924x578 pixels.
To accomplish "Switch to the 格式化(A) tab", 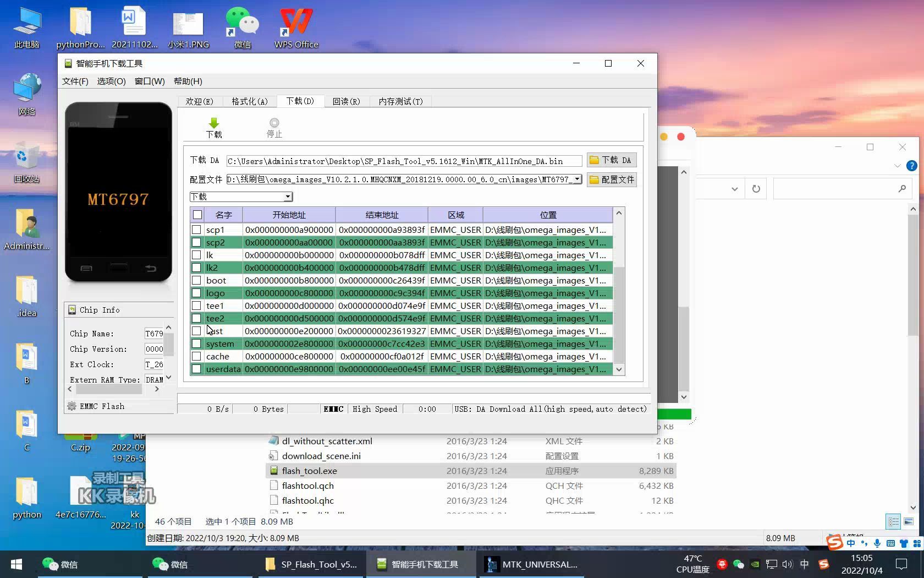I will click(249, 101).
